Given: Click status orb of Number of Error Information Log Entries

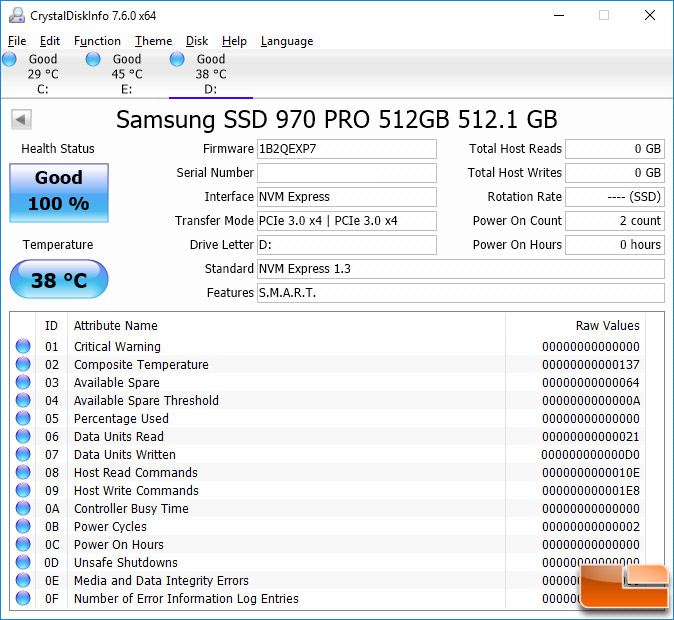Looking at the screenshot, I should (x=23, y=599).
